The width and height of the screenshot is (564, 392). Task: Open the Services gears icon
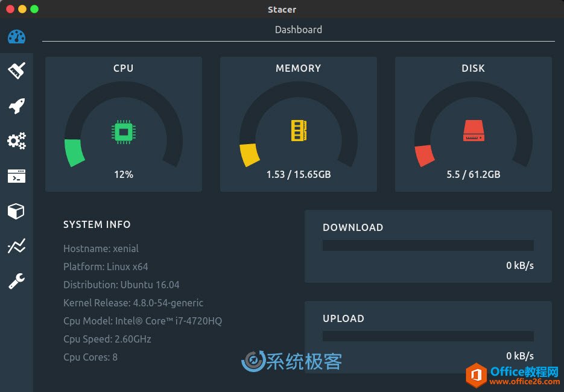pos(16,141)
